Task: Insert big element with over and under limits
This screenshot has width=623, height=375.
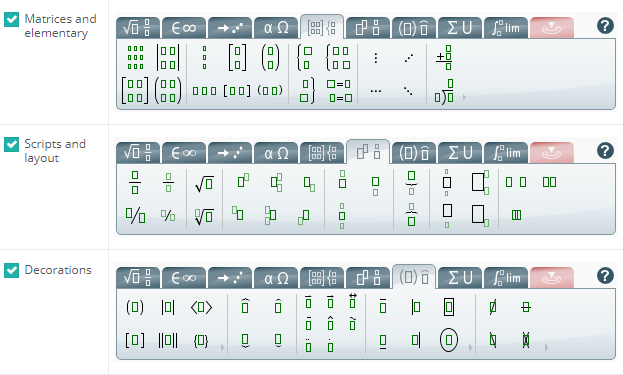Action: coord(447,182)
